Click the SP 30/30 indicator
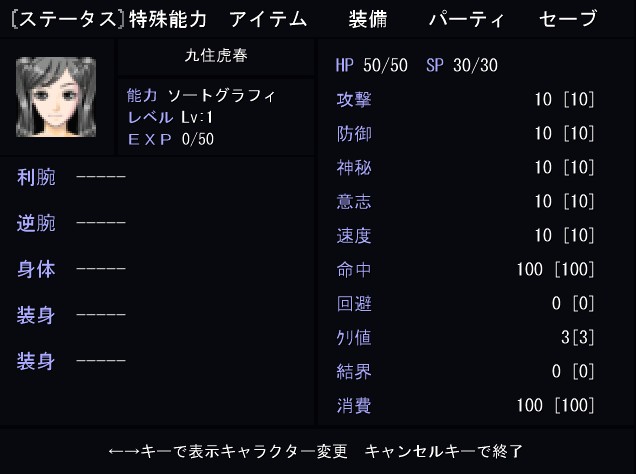 click(x=462, y=65)
